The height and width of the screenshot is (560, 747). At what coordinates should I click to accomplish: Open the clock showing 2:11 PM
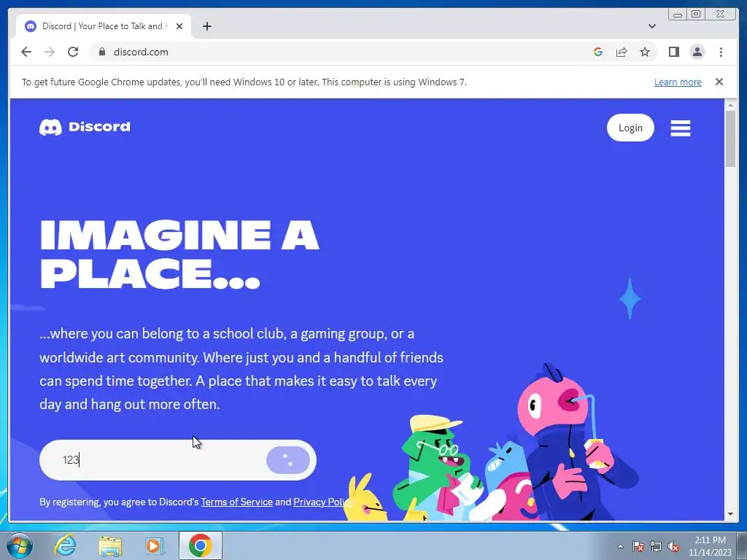(x=710, y=546)
